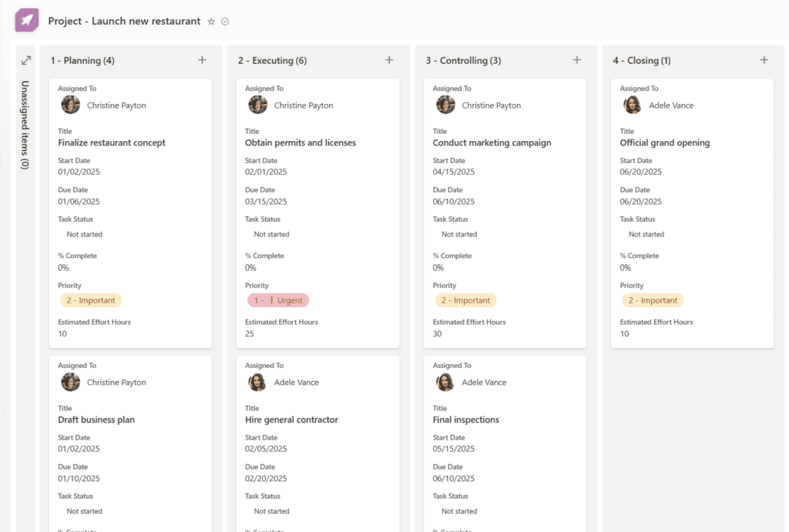Click 0% complete value on Obtain permits card
Image resolution: width=789 pixels, height=532 pixels.
(x=250, y=268)
